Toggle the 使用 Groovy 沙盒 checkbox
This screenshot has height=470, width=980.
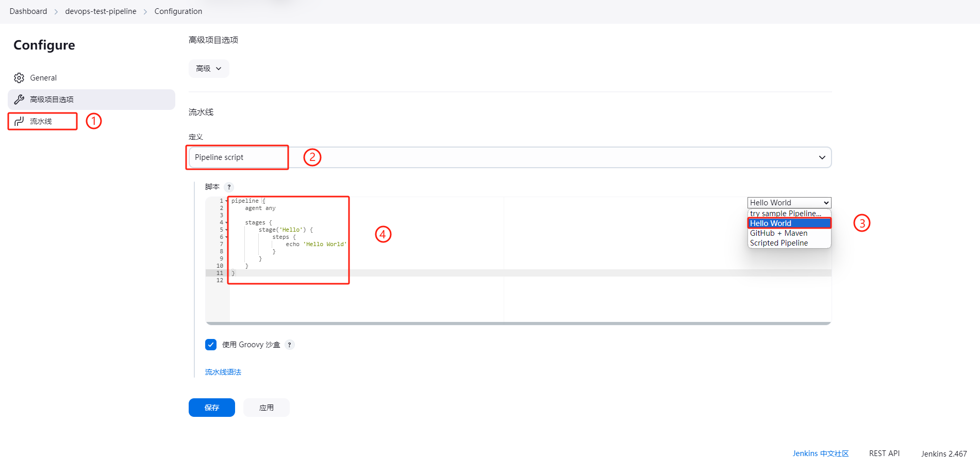[x=211, y=345]
